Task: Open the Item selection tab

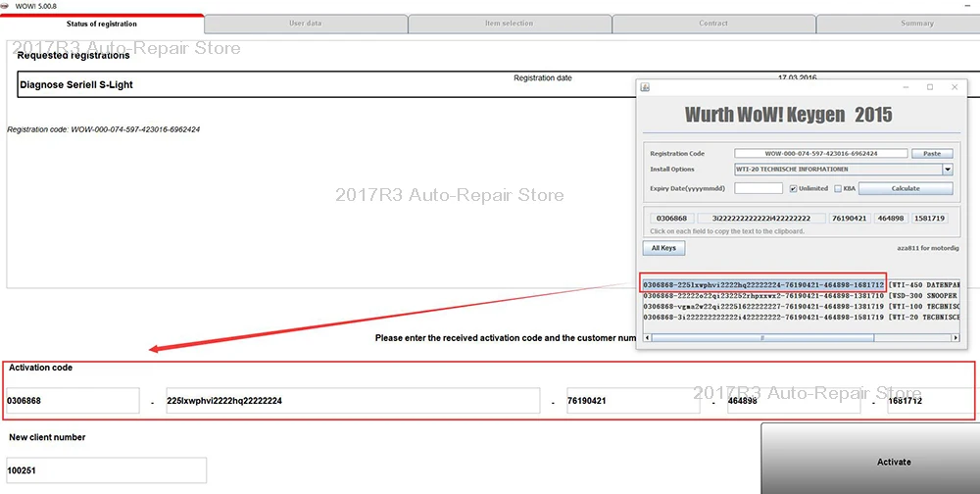Action: pos(510,24)
